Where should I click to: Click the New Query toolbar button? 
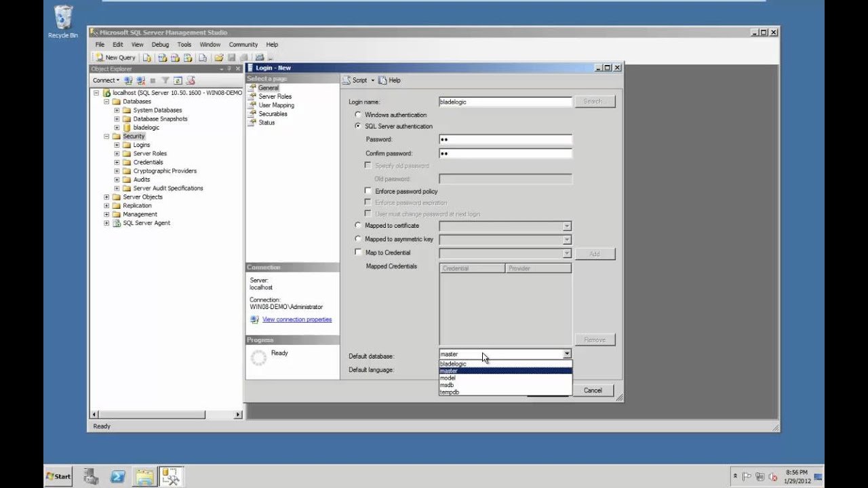pyautogui.click(x=115, y=58)
